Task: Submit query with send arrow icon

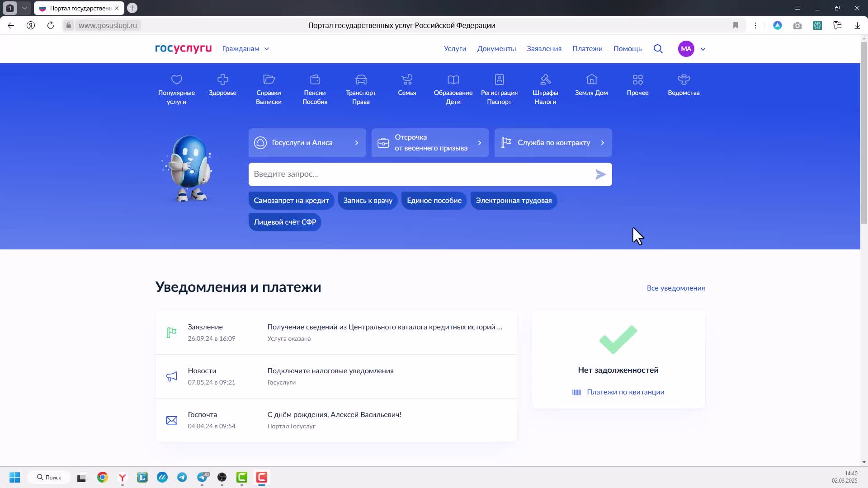Action: click(x=600, y=174)
